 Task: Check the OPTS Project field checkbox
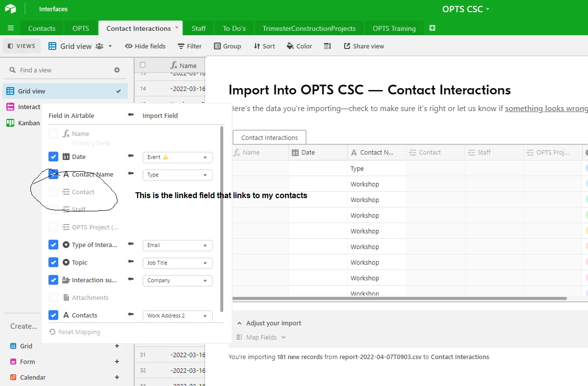pos(53,227)
